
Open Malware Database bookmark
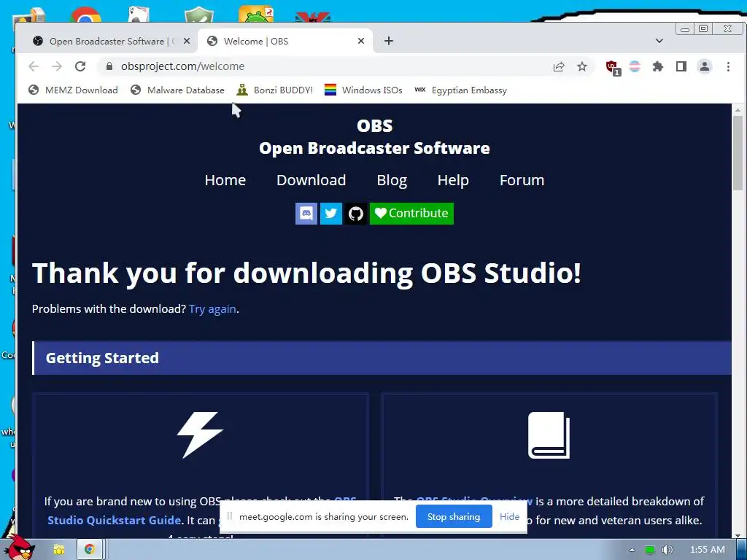[x=177, y=90]
